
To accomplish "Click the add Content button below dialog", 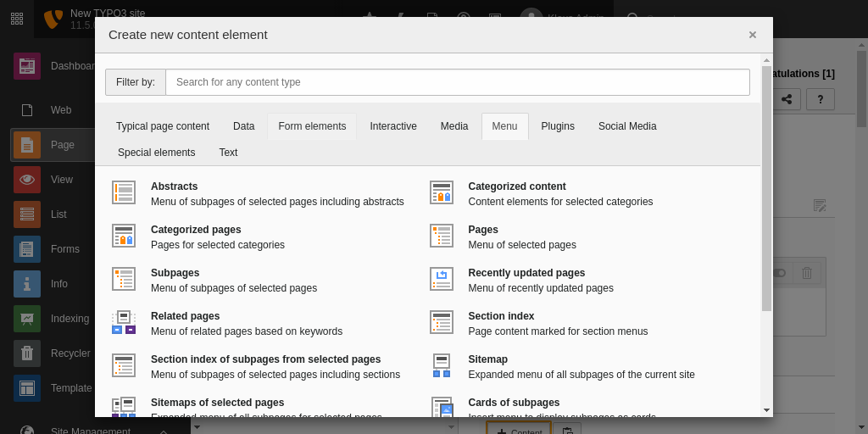I will (x=519, y=428).
